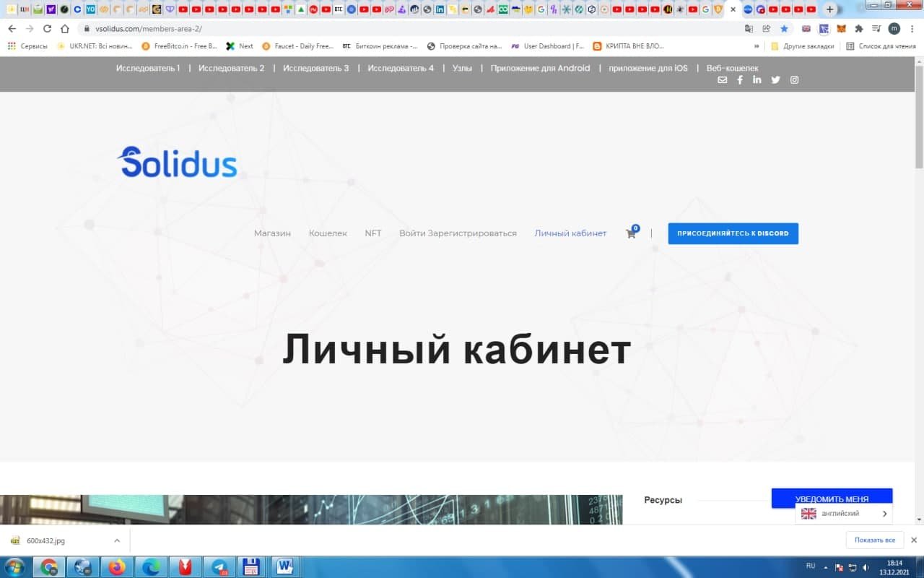This screenshot has height=578, width=924.
Task: Open the LinkedIn icon in top bar
Action: click(757, 80)
